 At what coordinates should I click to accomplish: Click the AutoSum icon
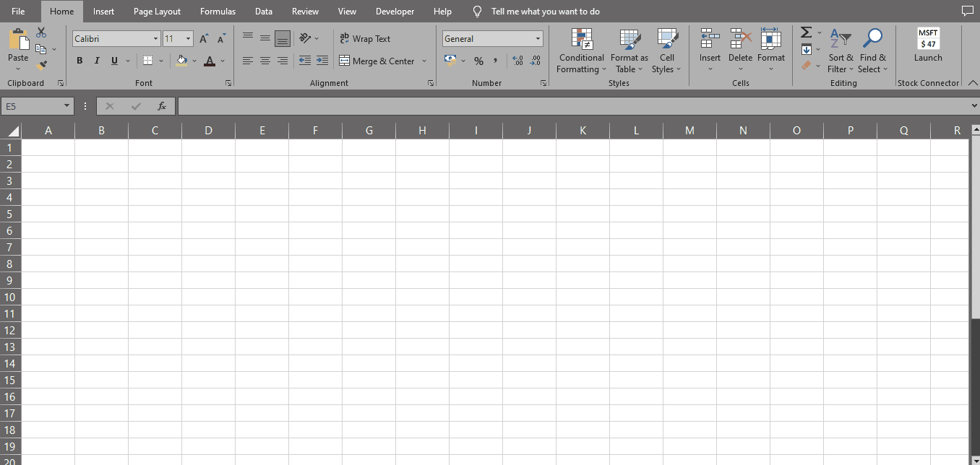pyautogui.click(x=806, y=32)
